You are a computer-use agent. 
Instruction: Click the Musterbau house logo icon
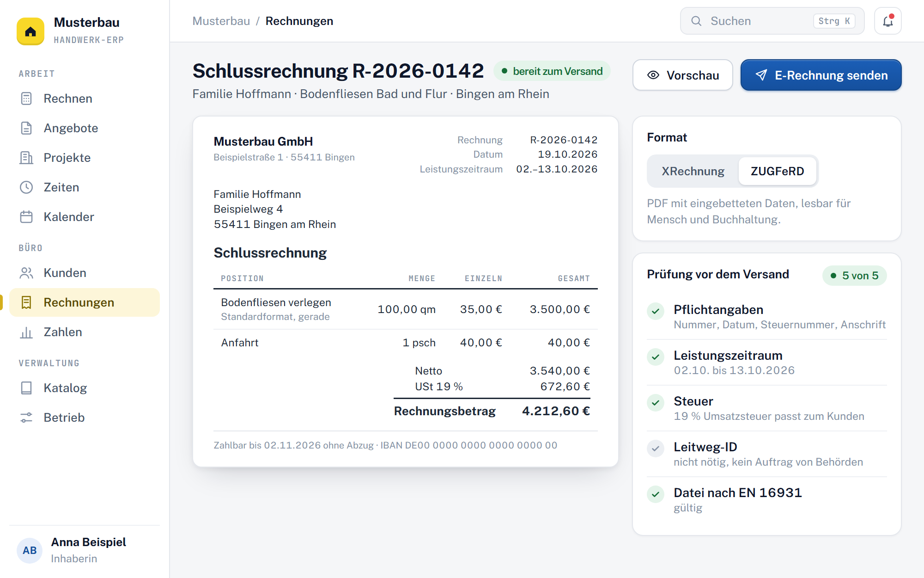coord(30,31)
